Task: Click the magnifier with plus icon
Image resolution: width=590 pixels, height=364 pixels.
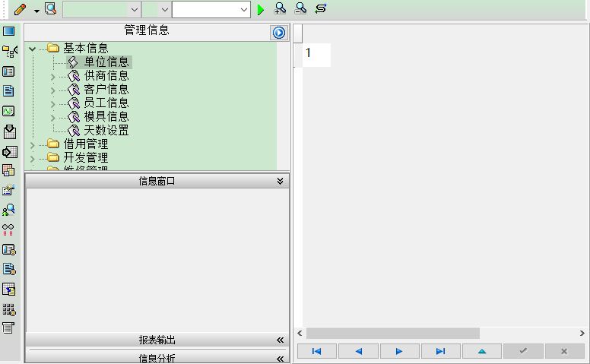Action: tap(280, 8)
